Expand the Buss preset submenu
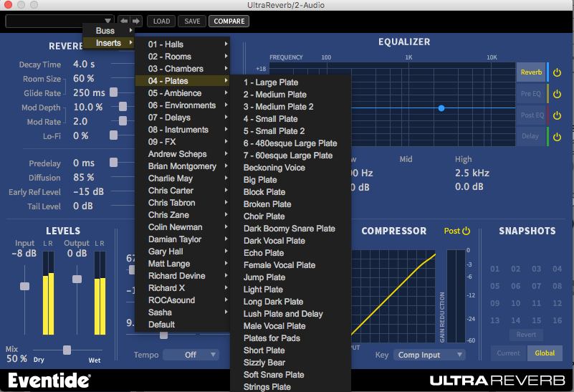574x392 pixels. click(109, 31)
